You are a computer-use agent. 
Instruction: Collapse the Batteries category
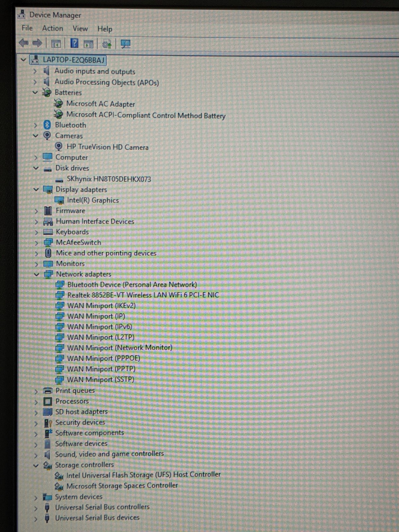click(35, 92)
